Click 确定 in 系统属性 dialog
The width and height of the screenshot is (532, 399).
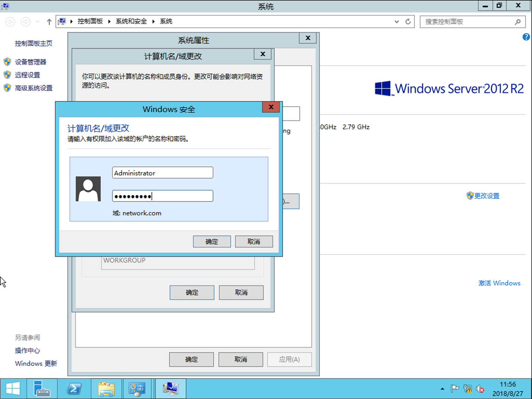192,359
